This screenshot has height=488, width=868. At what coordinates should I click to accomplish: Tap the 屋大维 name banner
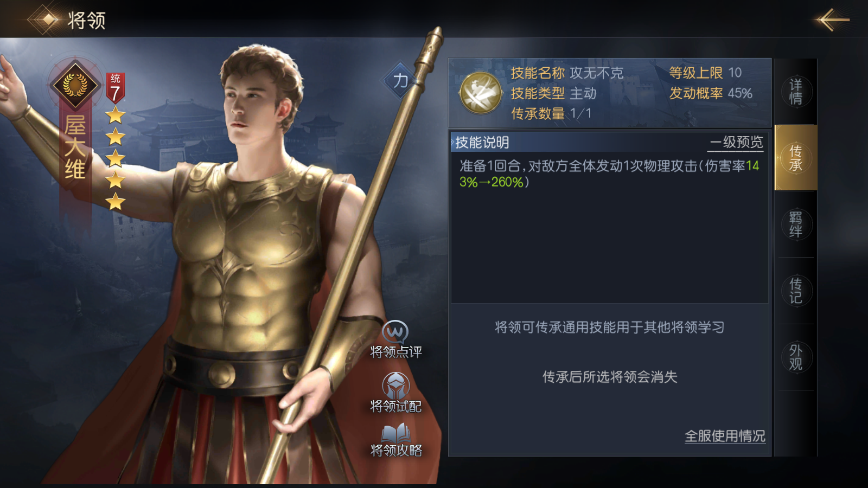coord(75,147)
